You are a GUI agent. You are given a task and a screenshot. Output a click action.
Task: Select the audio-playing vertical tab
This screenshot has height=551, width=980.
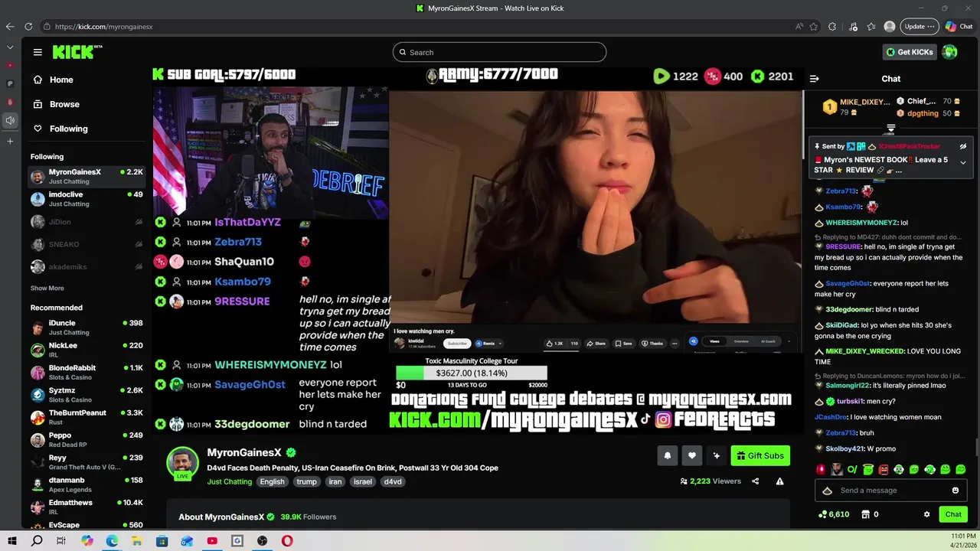(x=10, y=120)
